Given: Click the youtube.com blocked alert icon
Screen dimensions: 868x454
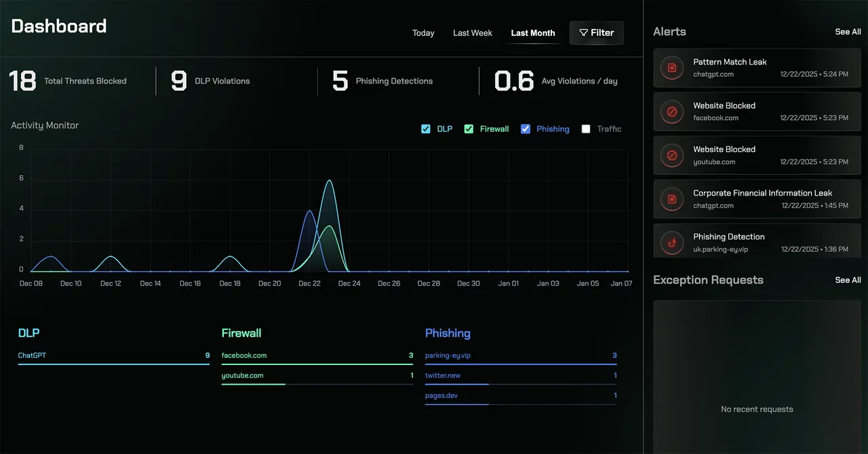Looking at the screenshot, I should (672, 155).
